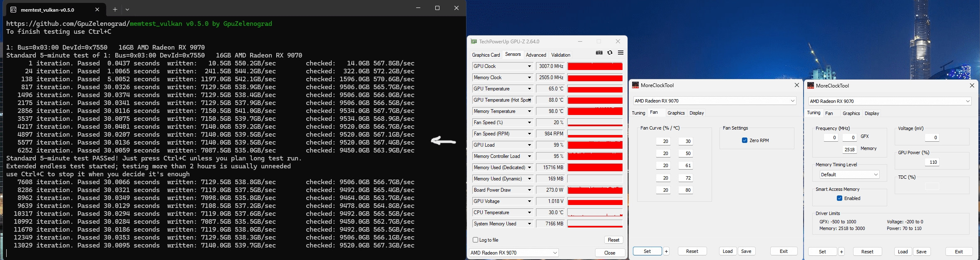
Task: Click fan curve temperature field showing 80
Action: click(686, 190)
